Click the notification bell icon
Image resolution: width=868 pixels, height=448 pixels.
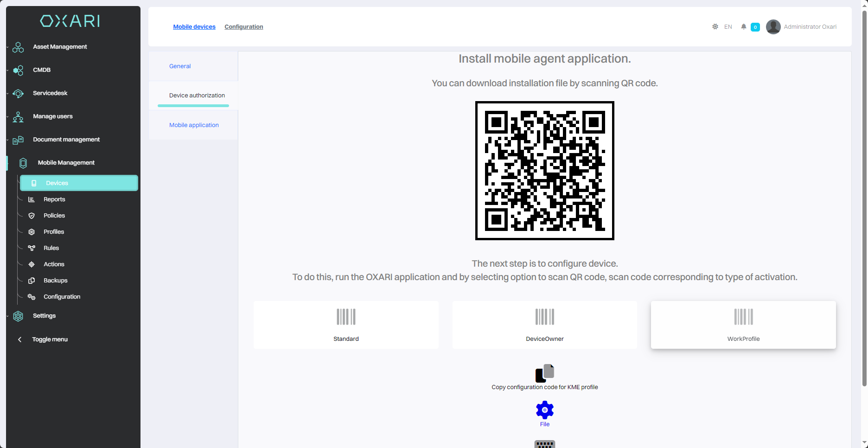click(x=743, y=27)
